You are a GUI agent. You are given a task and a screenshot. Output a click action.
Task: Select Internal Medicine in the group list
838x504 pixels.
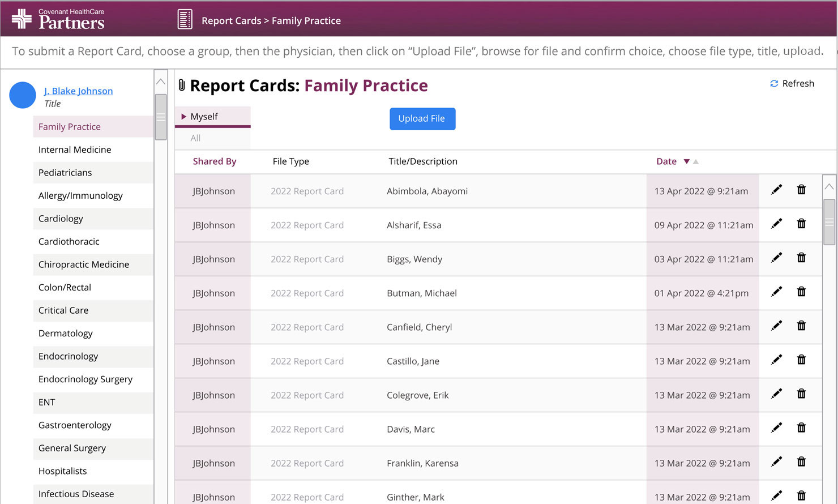pyautogui.click(x=93, y=150)
